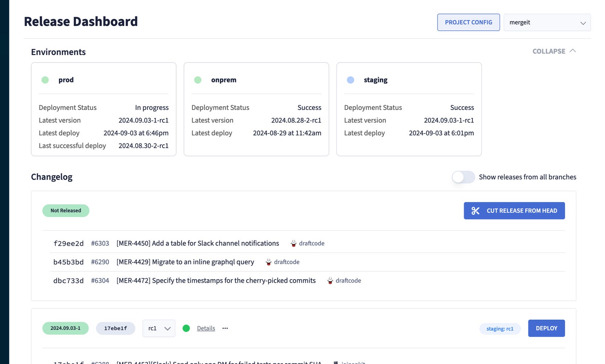Open the rc1 version dropdown
605x364 pixels.
click(158, 328)
